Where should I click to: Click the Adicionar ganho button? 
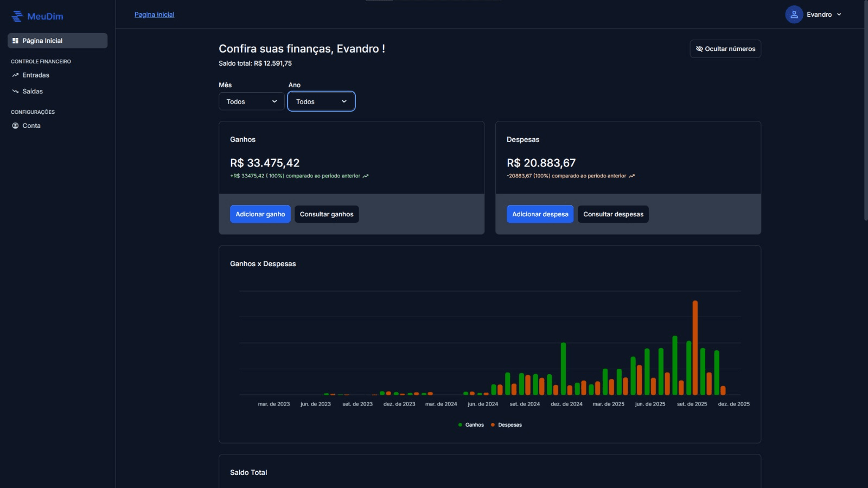[x=260, y=214]
